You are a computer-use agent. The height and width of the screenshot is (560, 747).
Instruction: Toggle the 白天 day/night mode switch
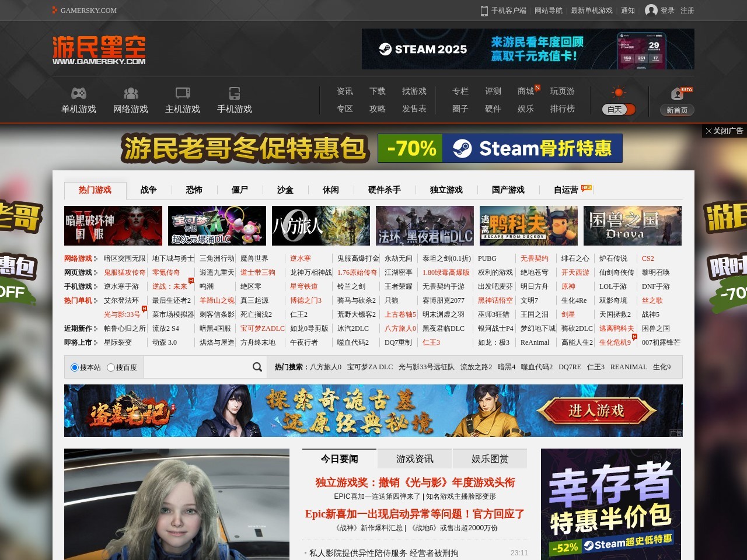click(x=619, y=109)
